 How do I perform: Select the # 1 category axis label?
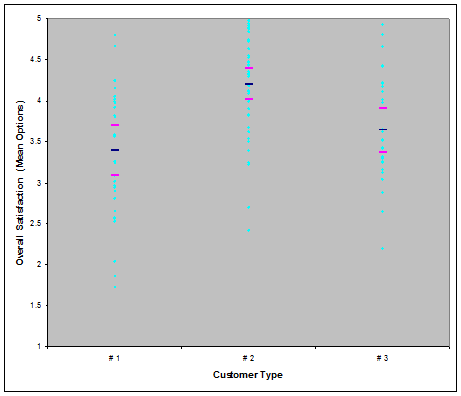pos(114,358)
